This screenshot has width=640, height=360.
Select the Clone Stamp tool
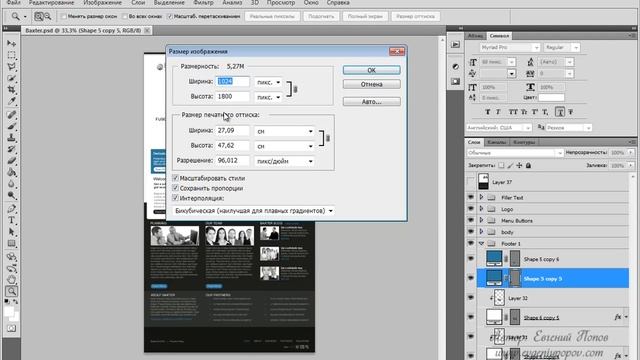11,138
